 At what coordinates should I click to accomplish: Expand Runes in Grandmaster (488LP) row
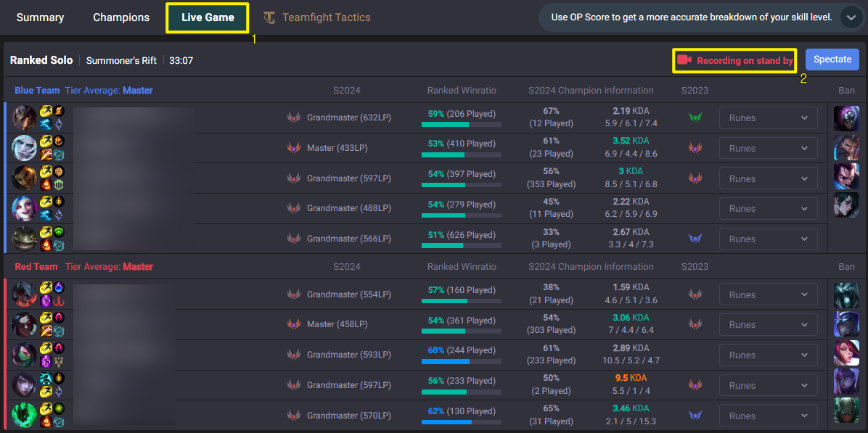(x=769, y=208)
